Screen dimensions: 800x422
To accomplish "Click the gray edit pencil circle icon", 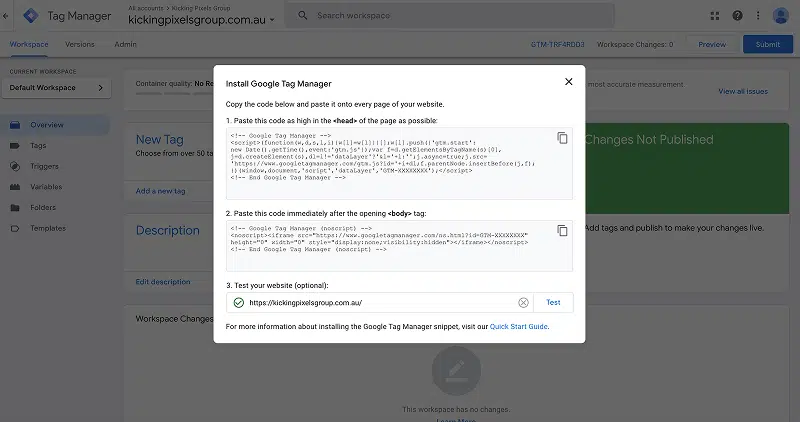I will [456, 371].
